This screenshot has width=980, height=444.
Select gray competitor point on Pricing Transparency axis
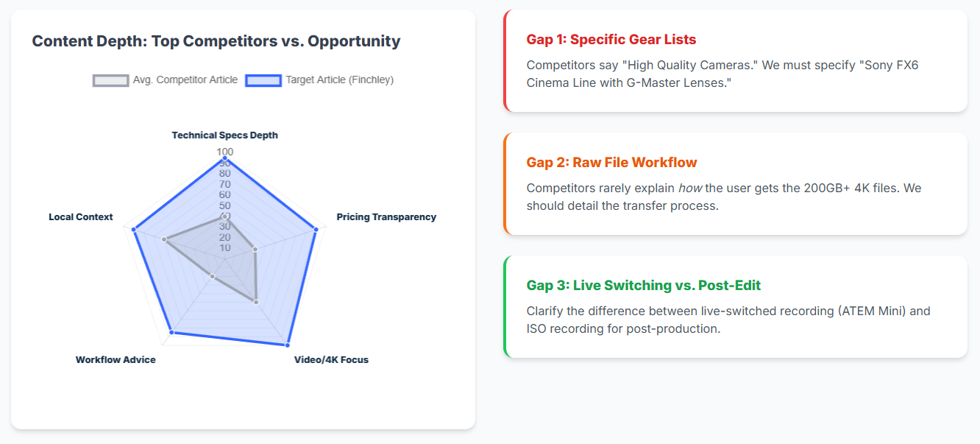click(255, 250)
